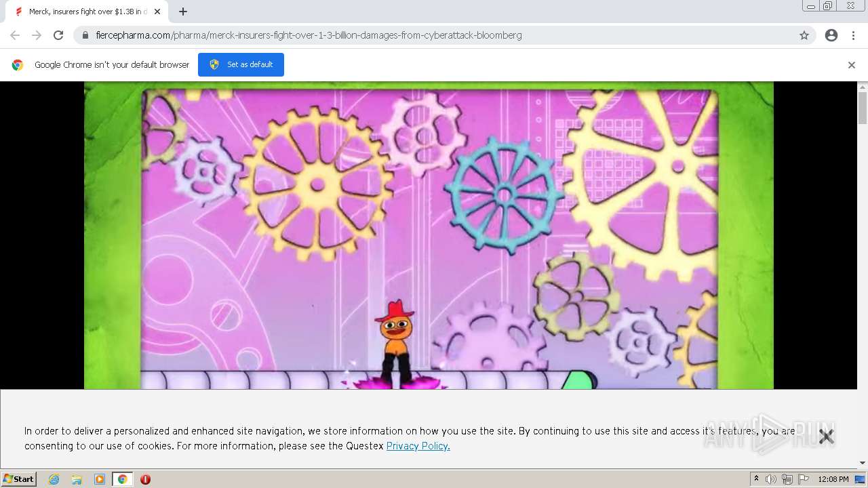Click the volume speaker tray icon
This screenshot has width=868, height=488.
click(x=770, y=479)
